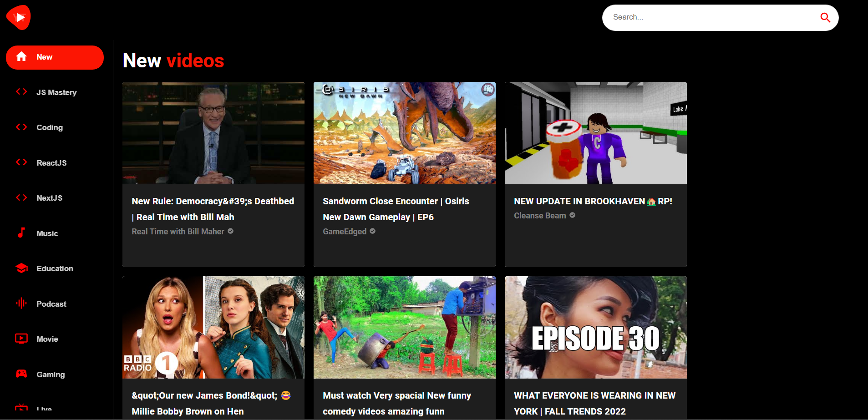The height and width of the screenshot is (420, 868).
Task: Choose the graduation cap Education icon
Action: tap(21, 268)
